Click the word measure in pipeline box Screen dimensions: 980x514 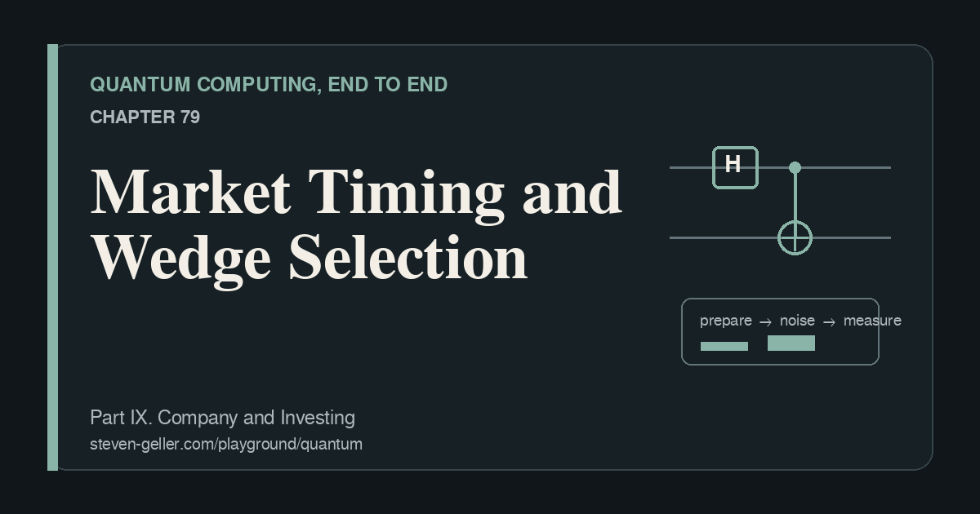pyautogui.click(x=872, y=321)
